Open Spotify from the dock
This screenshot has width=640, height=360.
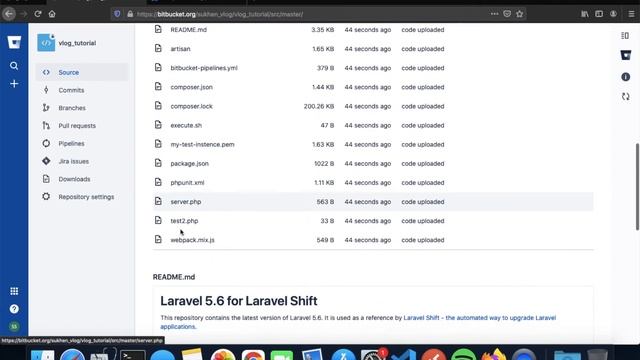(x=463, y=355)
